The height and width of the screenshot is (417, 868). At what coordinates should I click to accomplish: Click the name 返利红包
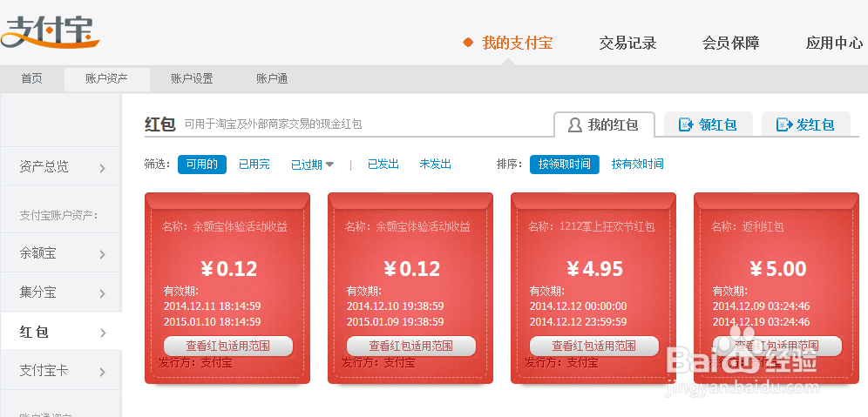click(x=763, y=226)
